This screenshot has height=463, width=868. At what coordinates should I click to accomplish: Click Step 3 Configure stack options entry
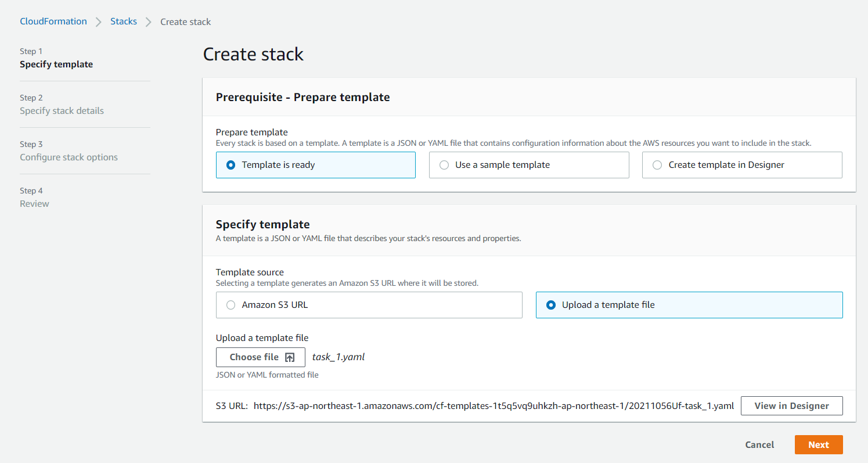tap(69, 151)
